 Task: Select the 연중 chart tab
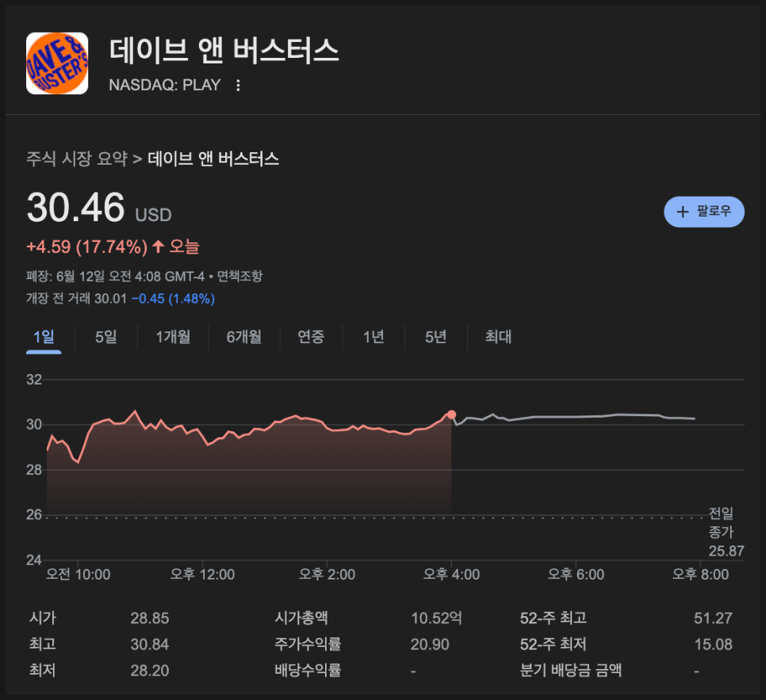[x=311, y=337]
